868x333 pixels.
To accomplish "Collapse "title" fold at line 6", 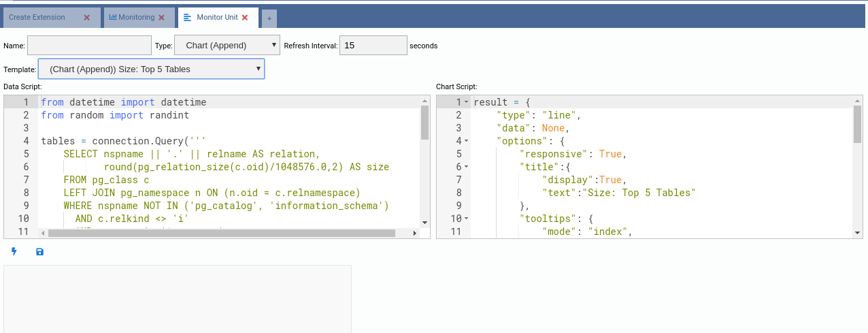I will tap(467, 167).
